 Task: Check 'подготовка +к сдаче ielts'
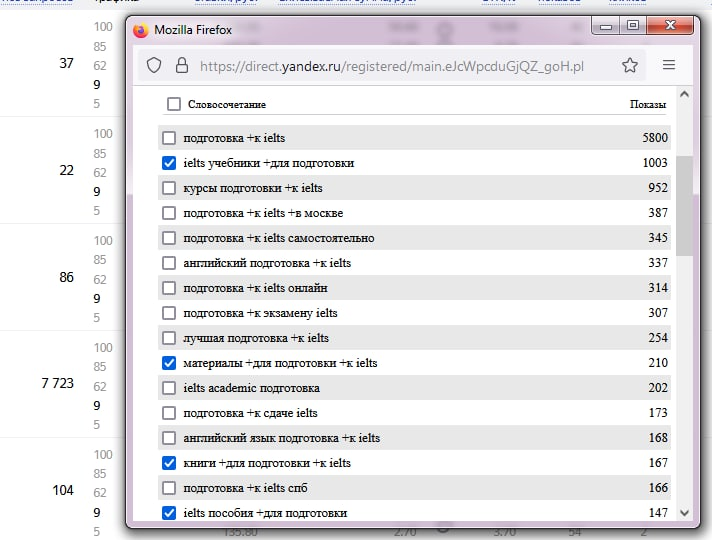[169, 412]
